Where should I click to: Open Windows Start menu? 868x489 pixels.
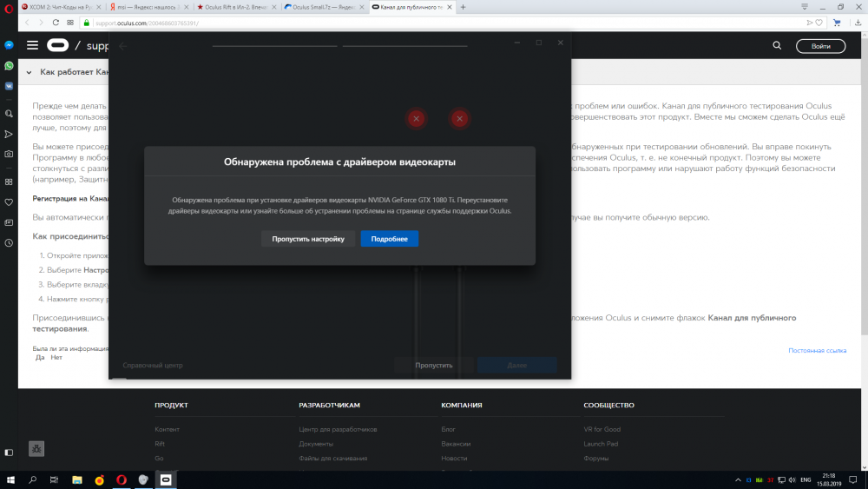click(x=10, y=479)
